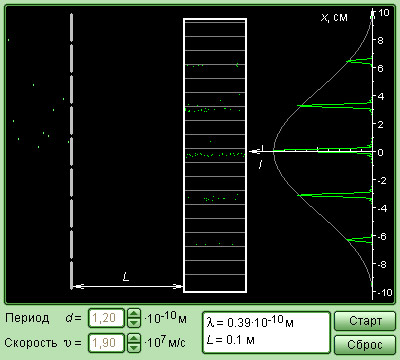Viewport: 400px width, 360px height.
Task: Click the 0 tick on X axis
Action: pyautogui.click(x=381, y=153)
